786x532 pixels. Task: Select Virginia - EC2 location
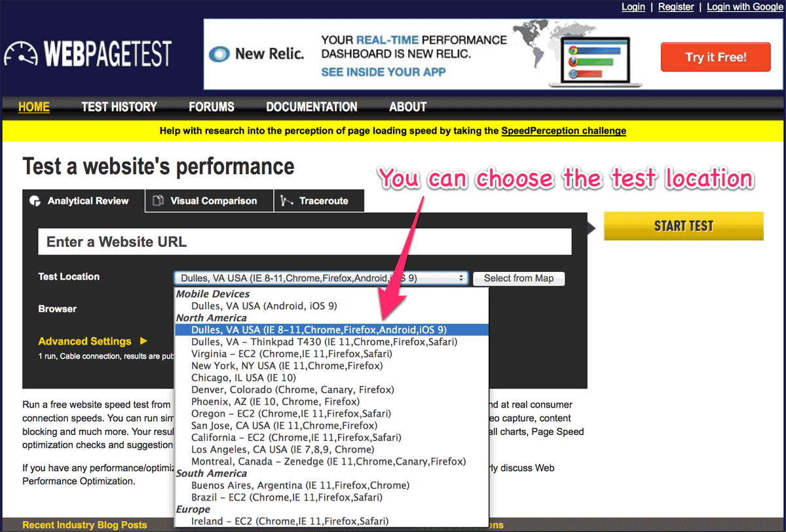[x=331, y=354]
